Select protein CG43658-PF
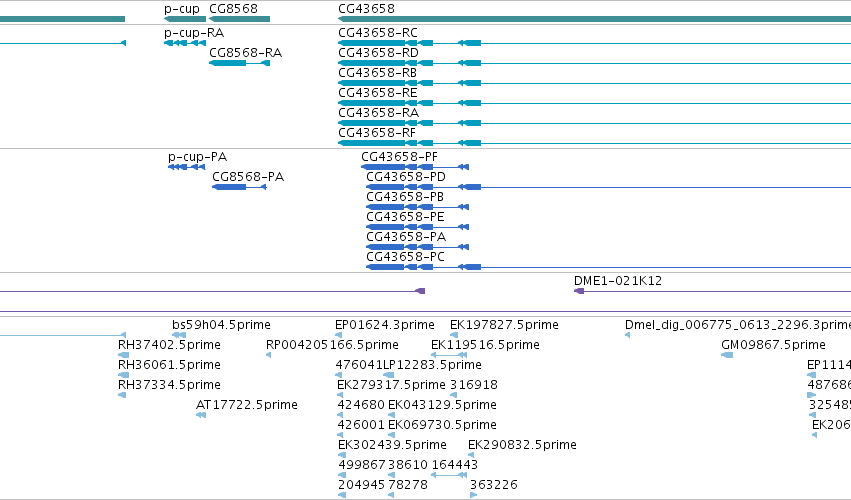 [399, 157]
